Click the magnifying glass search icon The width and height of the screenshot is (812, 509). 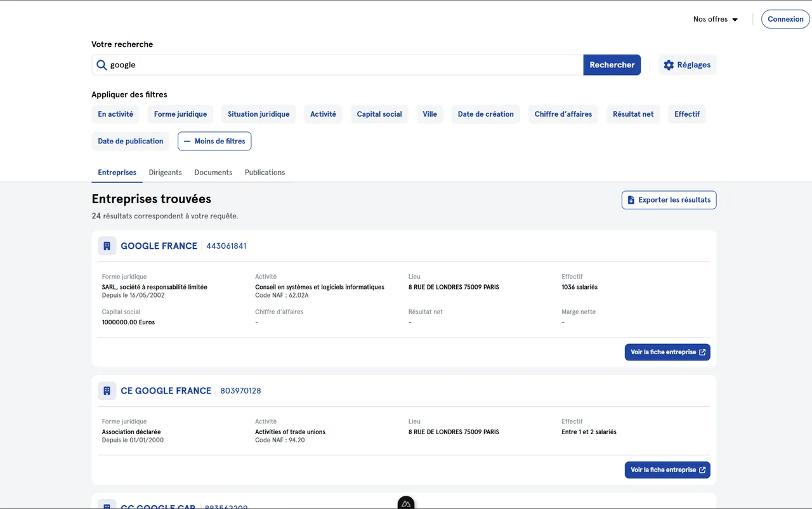101,65
